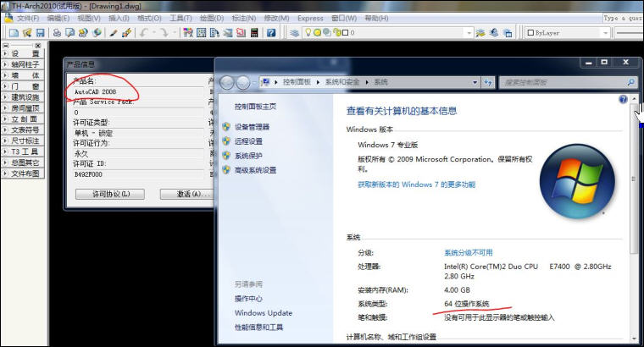Click the Save floppy disk icon
Viewport: 644px width, 347px height.
click(41, 33)
